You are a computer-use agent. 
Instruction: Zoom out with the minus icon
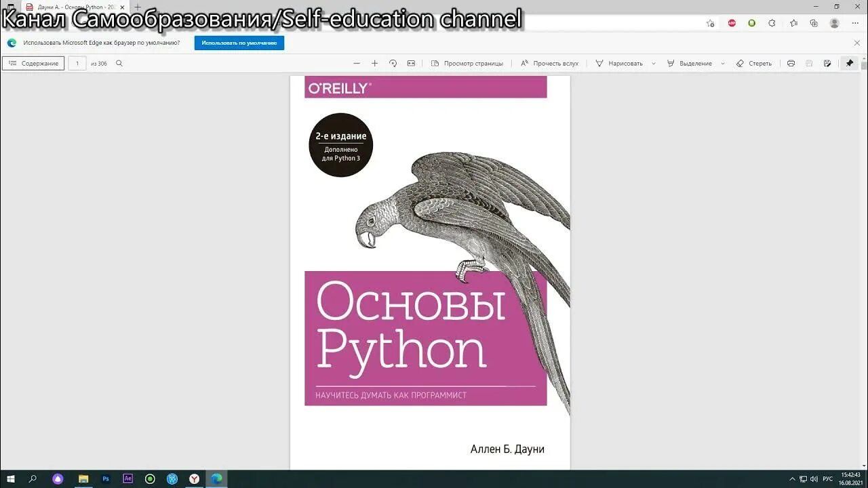point(357,63)
